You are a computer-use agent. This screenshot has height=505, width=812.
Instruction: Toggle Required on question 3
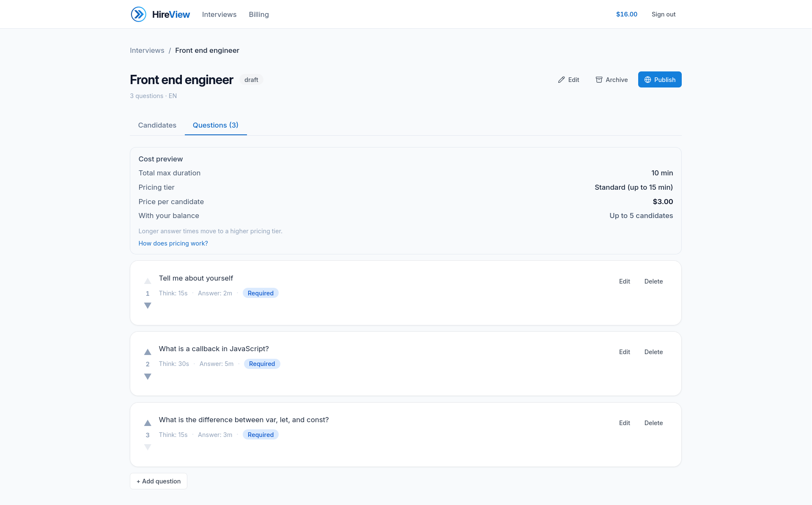[x=260, y=434]
